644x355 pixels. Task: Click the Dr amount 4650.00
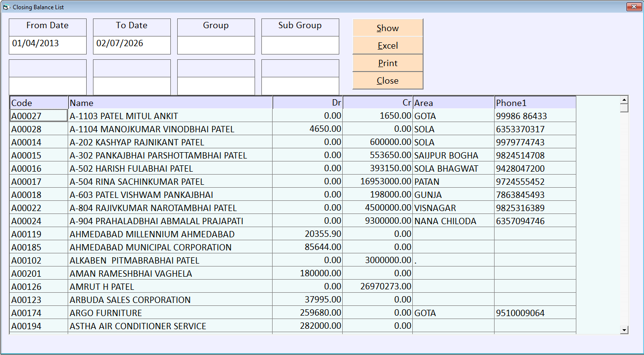coord(308,129)
